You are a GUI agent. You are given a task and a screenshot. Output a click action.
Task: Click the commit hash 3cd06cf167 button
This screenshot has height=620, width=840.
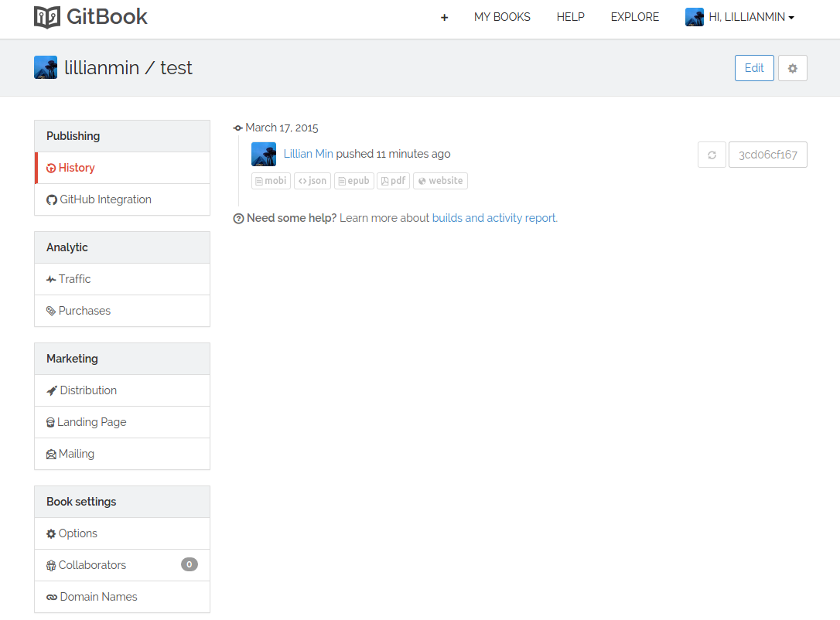coord(767,155)
